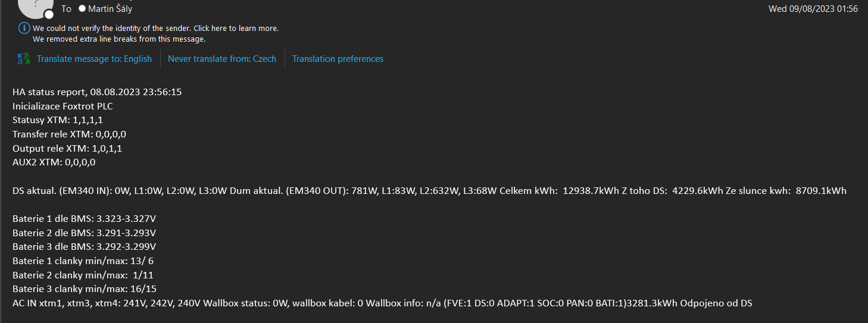Open Translation preferences

[x=338, y=59]
